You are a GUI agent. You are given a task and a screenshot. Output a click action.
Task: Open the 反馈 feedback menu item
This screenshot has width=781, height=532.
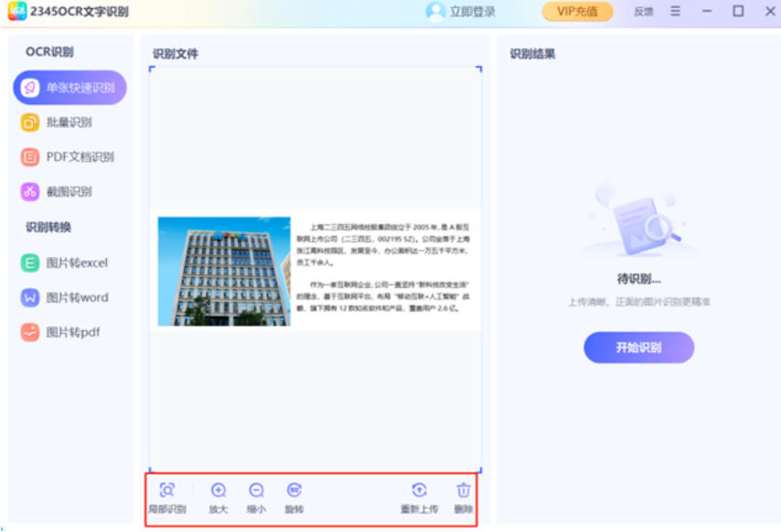(x=643, y=12)
